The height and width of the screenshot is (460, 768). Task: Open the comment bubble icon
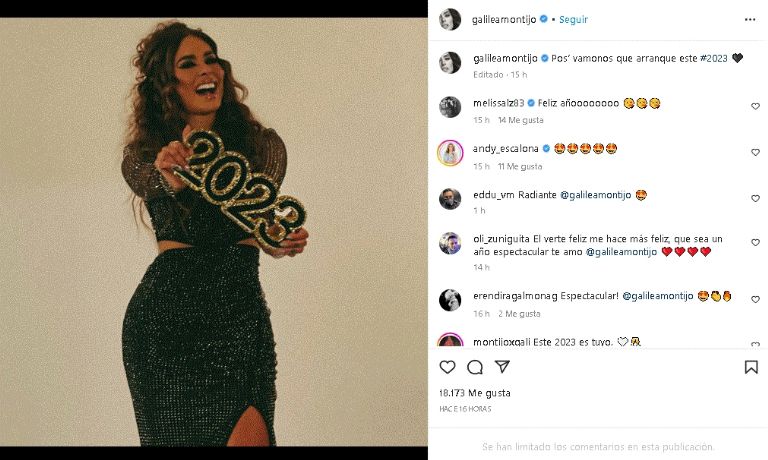[x=475, y=367]
